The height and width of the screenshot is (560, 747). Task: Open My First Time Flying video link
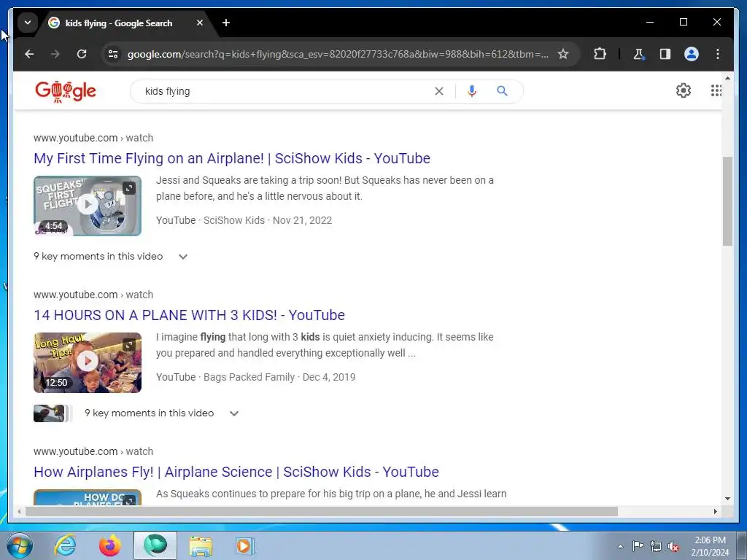pos(232,158)
